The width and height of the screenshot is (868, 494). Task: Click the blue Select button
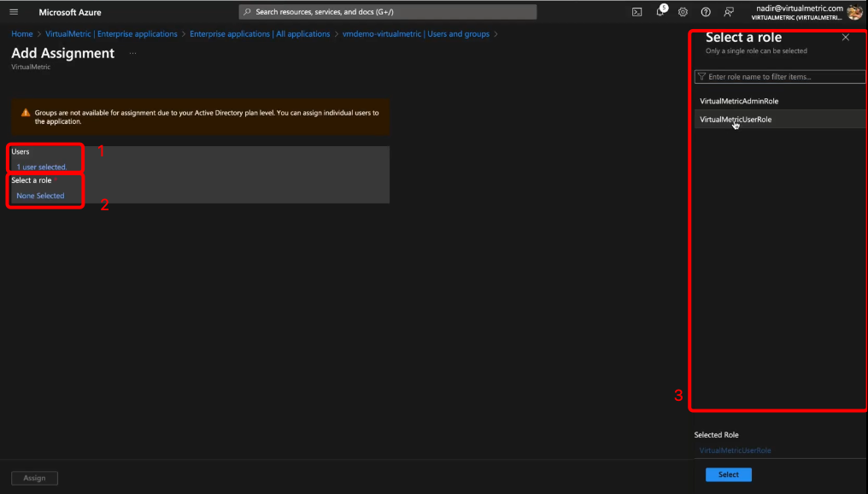pyautogui.click(x=729, y=474)
